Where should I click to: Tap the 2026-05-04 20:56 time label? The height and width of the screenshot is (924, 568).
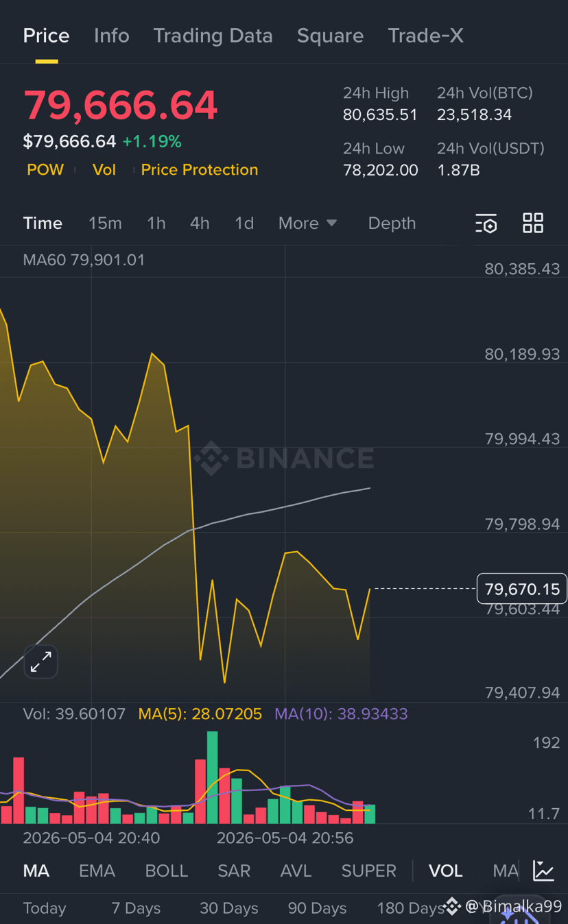285,838
